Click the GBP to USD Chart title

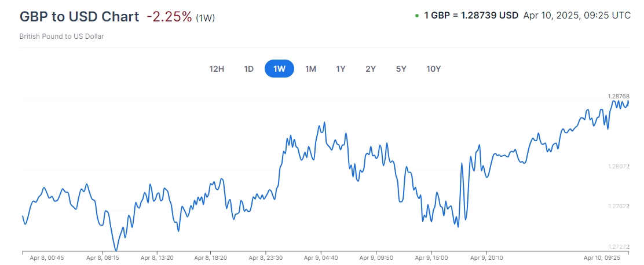pyautogui.click(x=79, y=17)
